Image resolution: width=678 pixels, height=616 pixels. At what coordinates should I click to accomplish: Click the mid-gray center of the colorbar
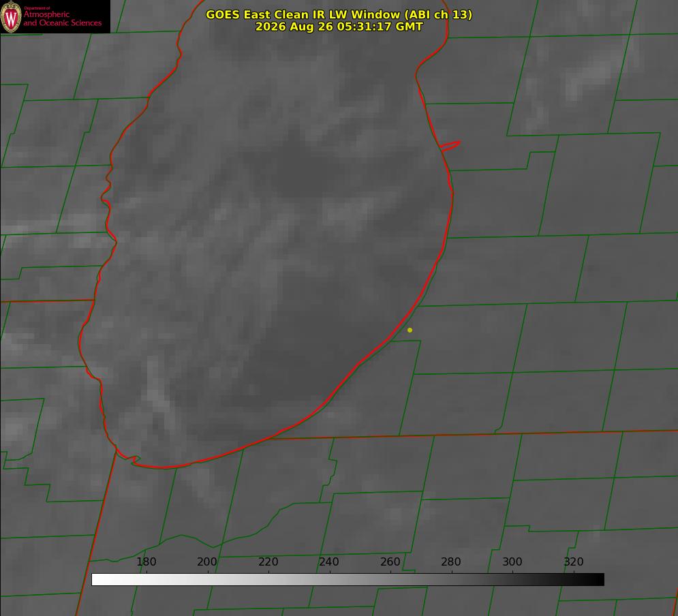tap(348, 580)
